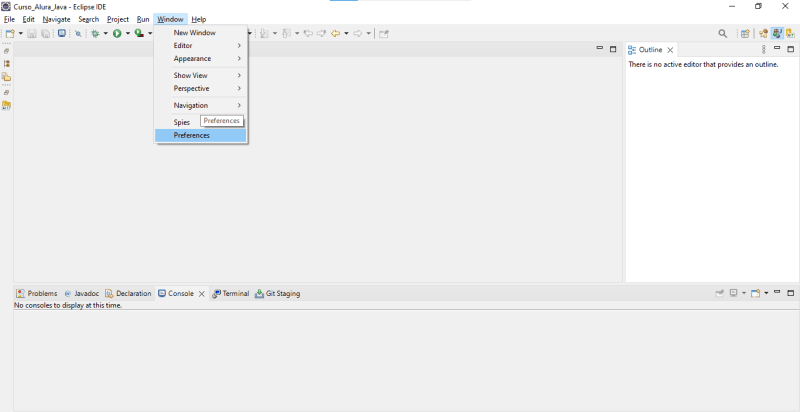
Task: Open the Git Repositories icon in left trim
Action: pos(6,106)
